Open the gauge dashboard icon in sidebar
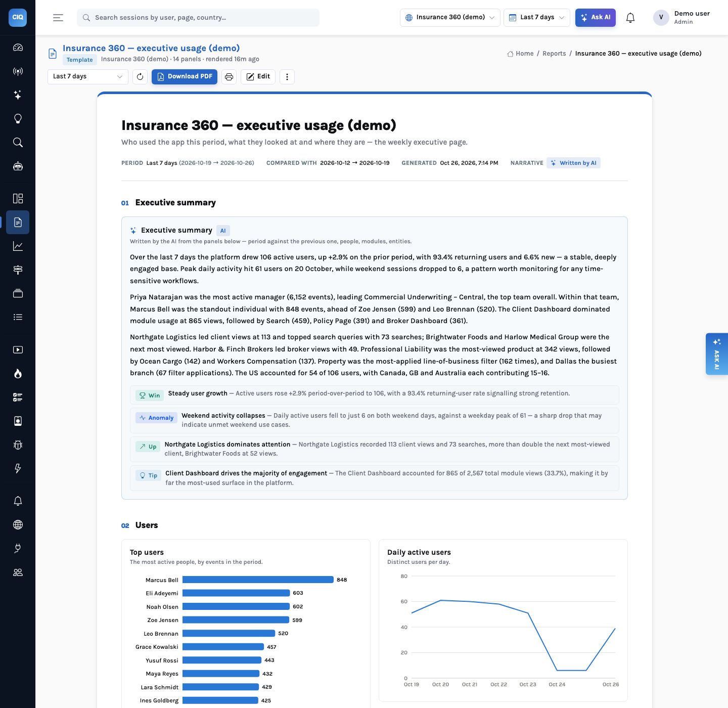This screenshot has height=708, width=728. pos(18,48)
